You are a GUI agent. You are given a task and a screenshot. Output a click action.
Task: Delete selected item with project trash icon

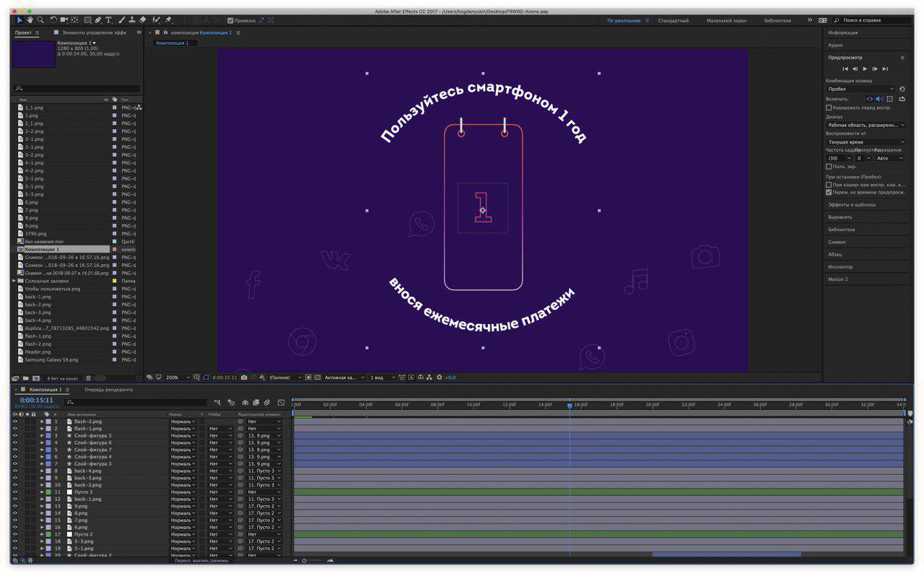(88, 378)
